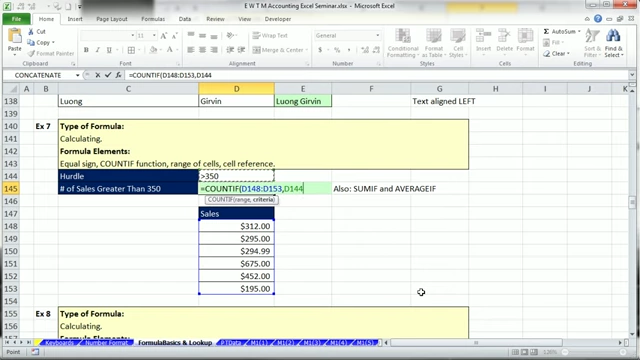Open the File tab
The image size is (640, 360).
pyautogui.click(x=16, y=19)
